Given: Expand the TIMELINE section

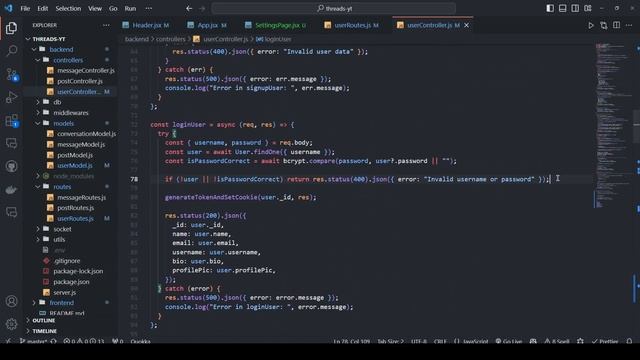Looking at the screenshot, I should point(44,331).
